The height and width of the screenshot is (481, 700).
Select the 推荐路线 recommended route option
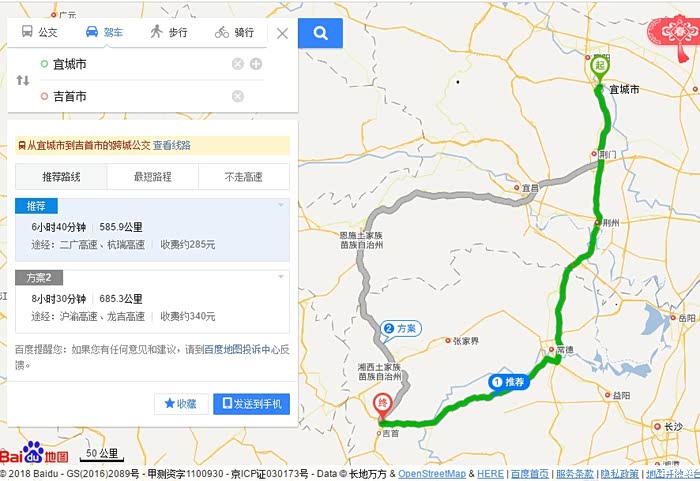point(61,177)
